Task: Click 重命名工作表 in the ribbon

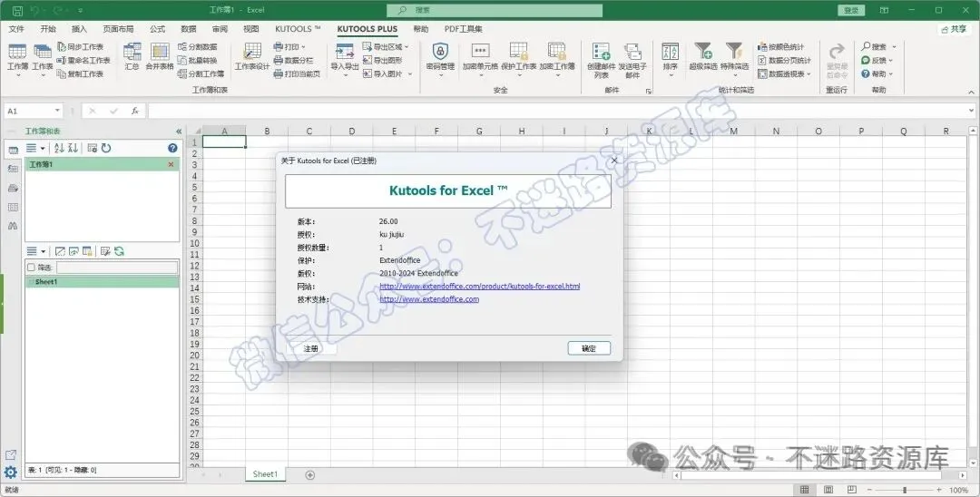Action: tap(83, 61)
